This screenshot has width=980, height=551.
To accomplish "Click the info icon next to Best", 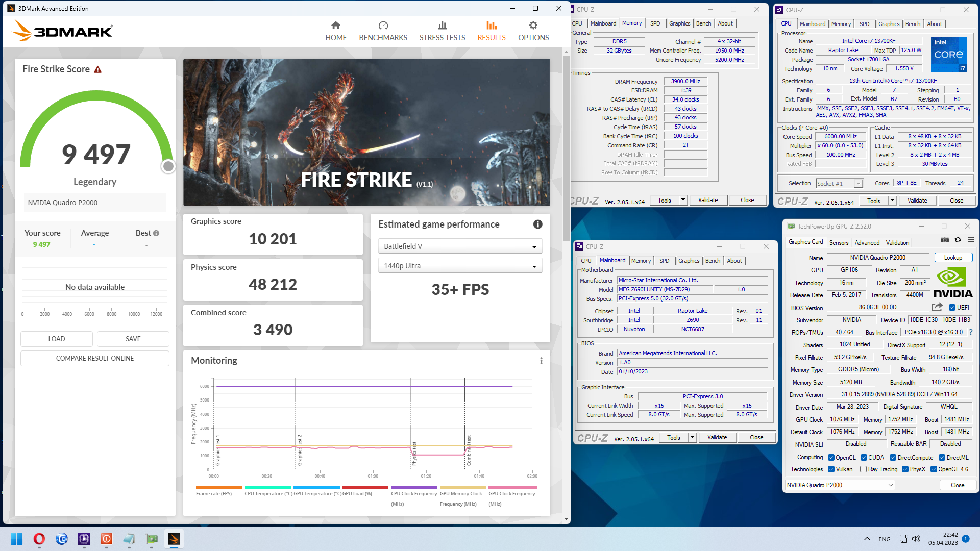I will pyautogui.click(x=156, y=233).
